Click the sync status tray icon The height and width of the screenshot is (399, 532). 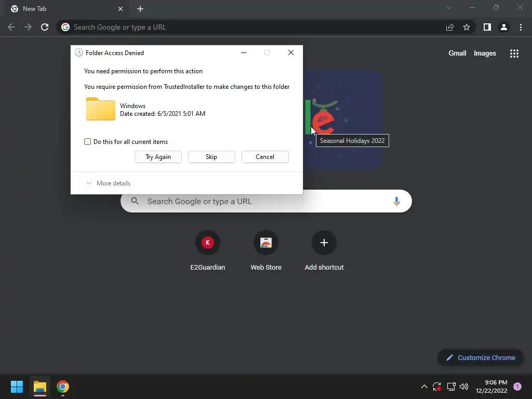[436, 387]
